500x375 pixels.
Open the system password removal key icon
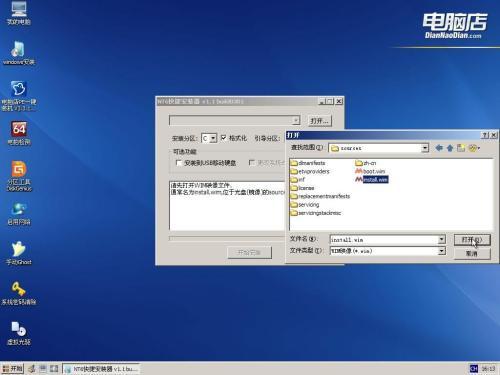tap(19, 293)
